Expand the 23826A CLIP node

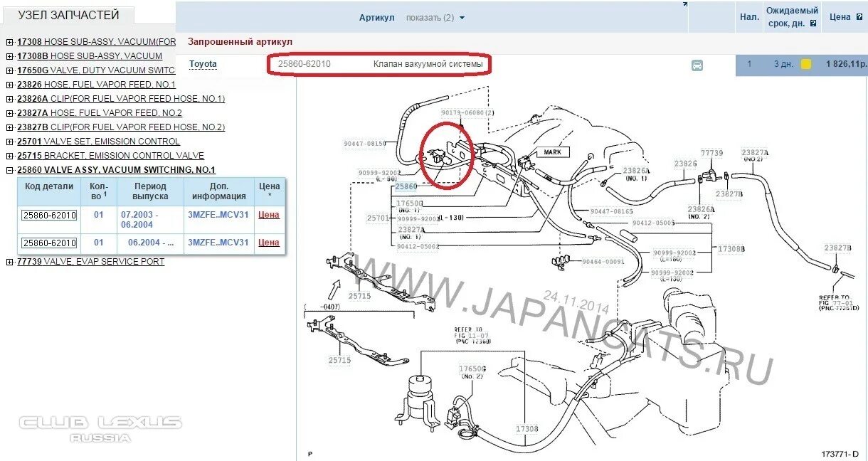click(9, 99)
